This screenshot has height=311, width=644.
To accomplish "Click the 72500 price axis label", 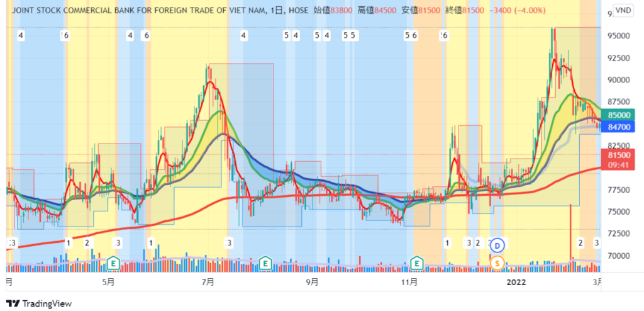I will click(x=619, y=233).
